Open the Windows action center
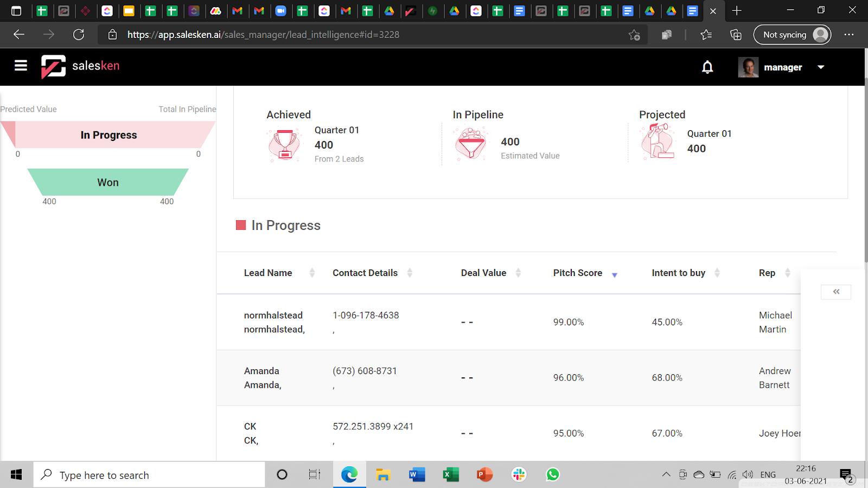 click(847, 476)
